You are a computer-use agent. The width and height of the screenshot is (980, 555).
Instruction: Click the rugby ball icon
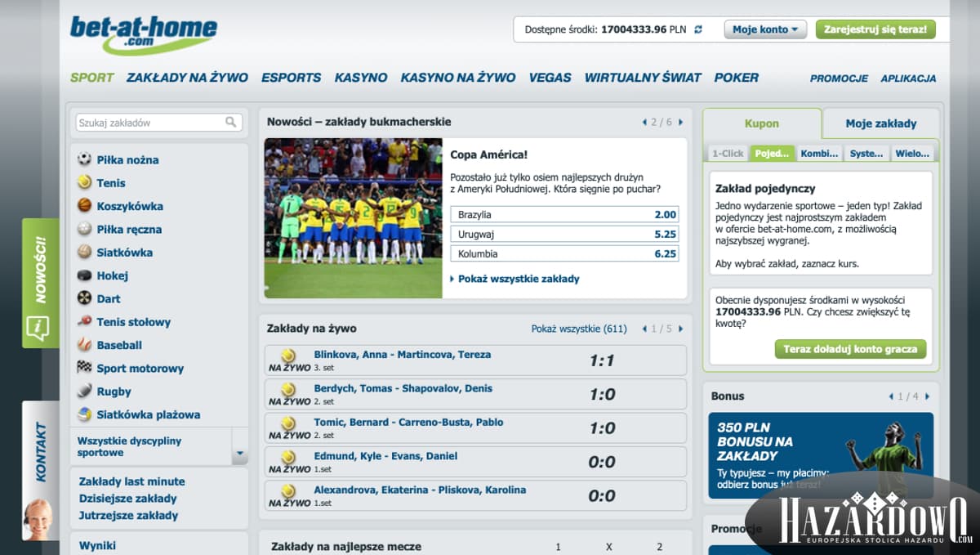(x=84, y=391)
